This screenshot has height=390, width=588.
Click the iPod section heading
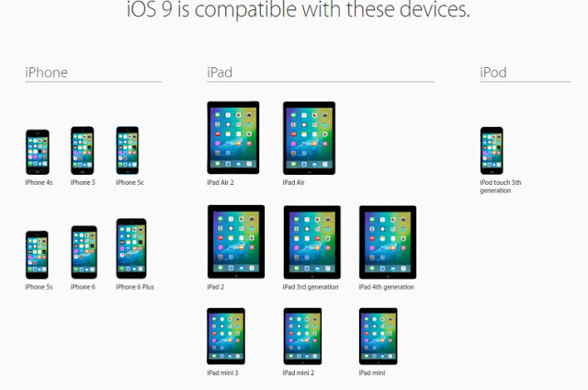coord(493,72)
